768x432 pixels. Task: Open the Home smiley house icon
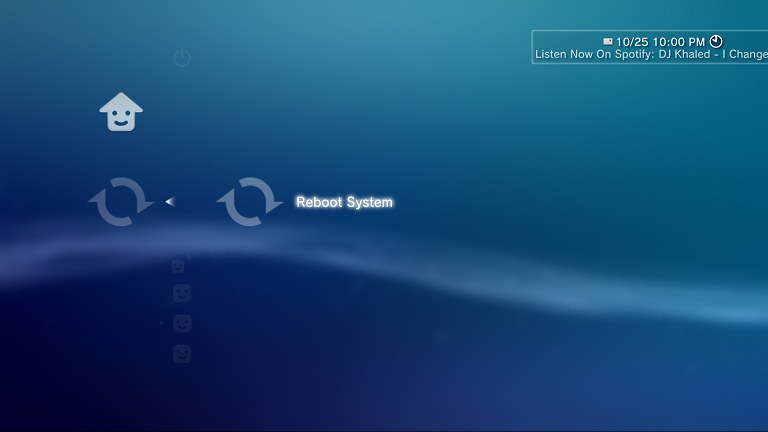tap(121, 112)
